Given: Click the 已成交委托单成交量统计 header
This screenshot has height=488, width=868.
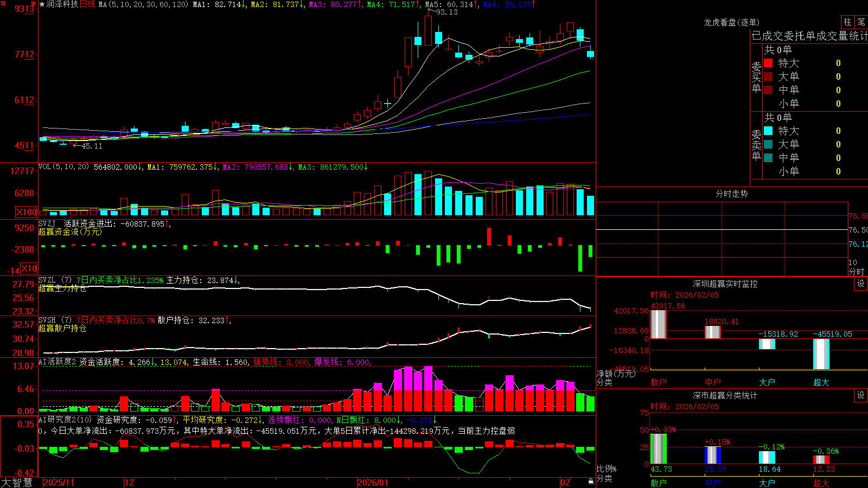Looking at the screenshot, I should pyautogui.click(x=809, y=36).
